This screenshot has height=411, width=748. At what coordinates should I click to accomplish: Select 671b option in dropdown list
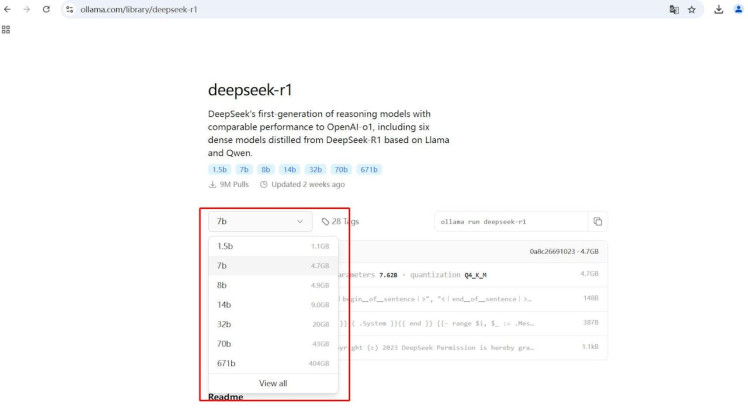click(x=273, y=364)
